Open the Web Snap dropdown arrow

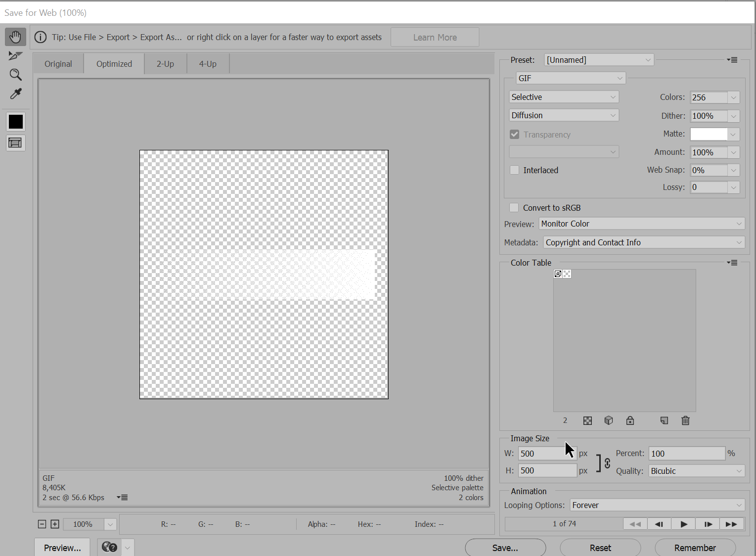click(x=734, y=170)
